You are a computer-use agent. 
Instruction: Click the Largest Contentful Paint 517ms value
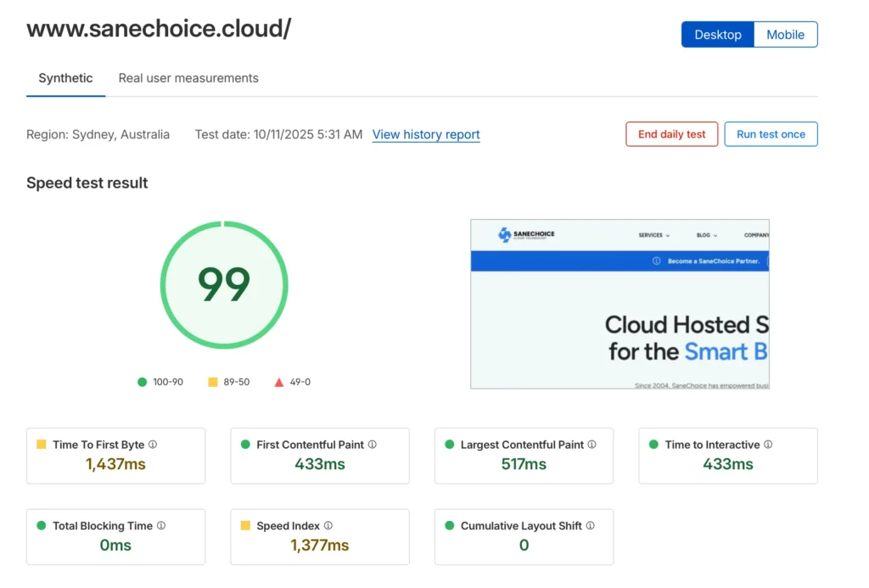(524, 464)
